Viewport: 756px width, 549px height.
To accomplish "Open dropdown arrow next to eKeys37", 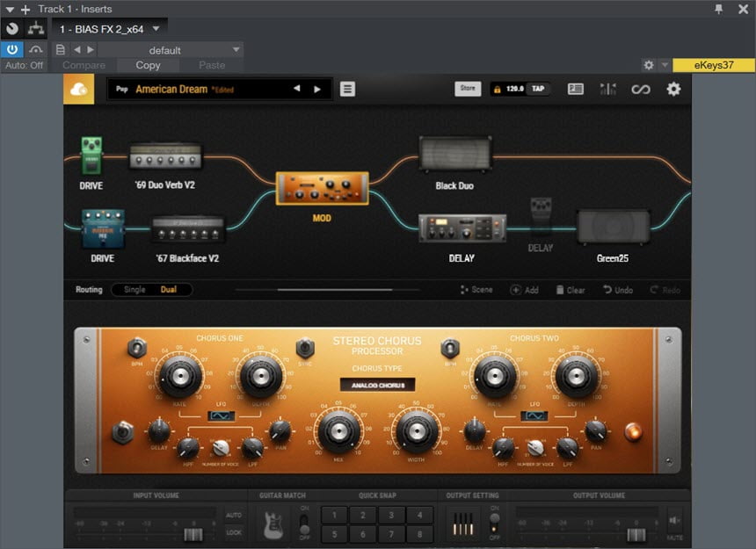I will 665,65.
